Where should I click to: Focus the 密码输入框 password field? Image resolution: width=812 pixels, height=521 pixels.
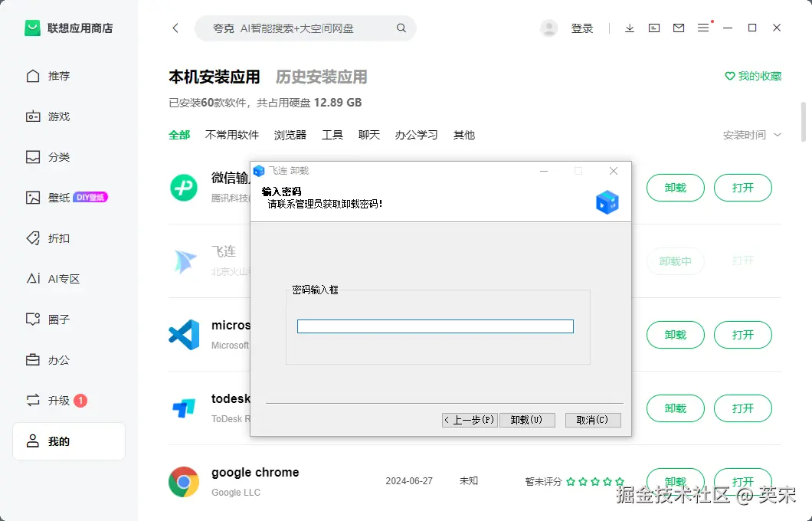pos(435,326)
